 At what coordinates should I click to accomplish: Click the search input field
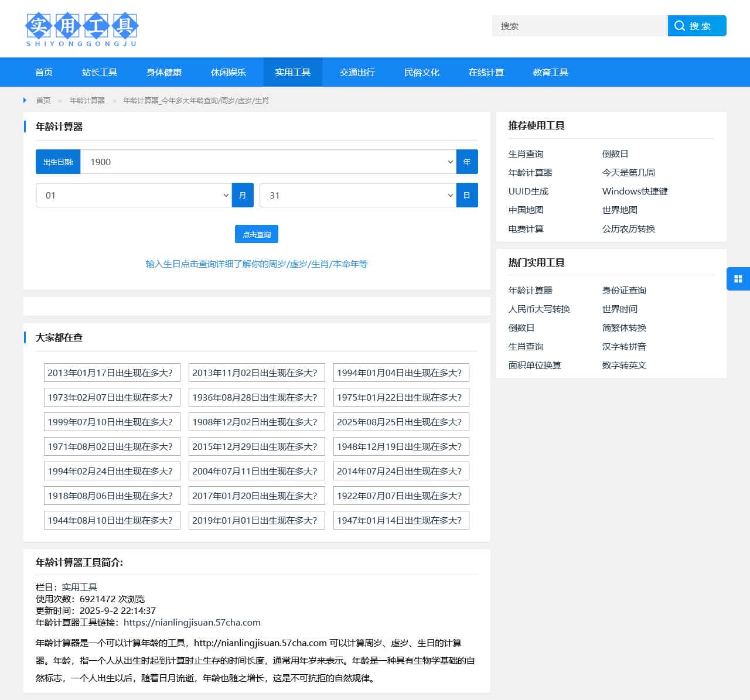579,26
